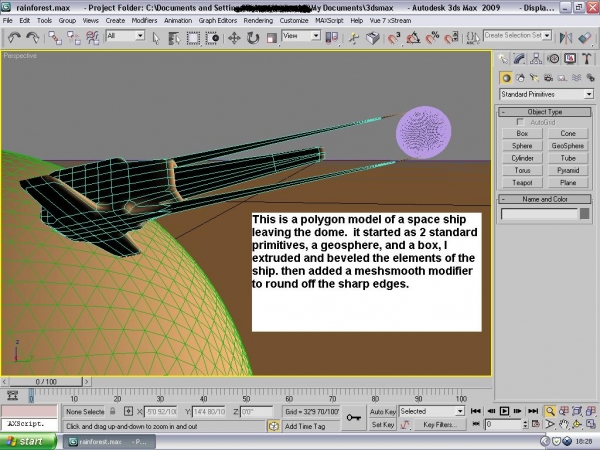Select the Geometry category icon
The height and width of the screenshot is (450, 600).
[506, 78]
